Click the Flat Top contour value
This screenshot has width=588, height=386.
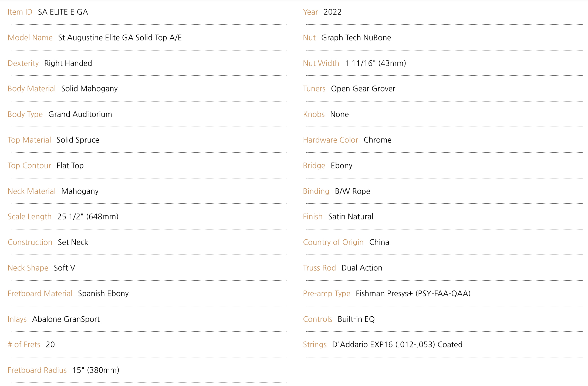(70, 165)
